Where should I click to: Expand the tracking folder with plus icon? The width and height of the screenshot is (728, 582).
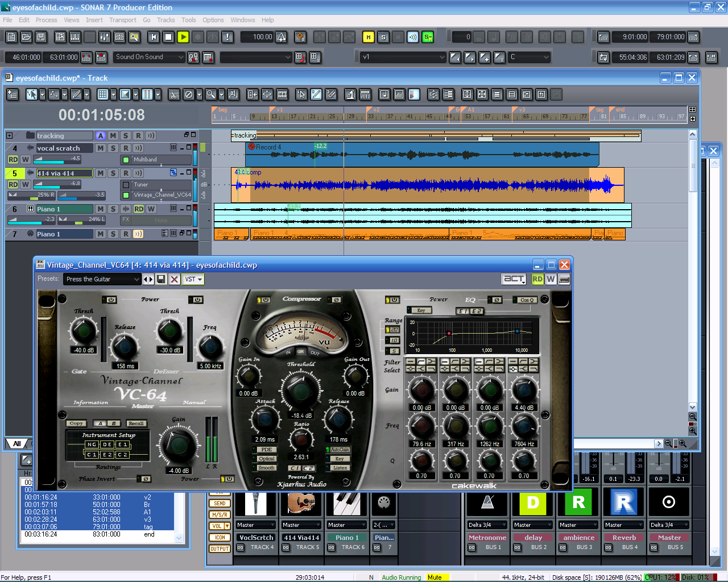click(10, 135)
